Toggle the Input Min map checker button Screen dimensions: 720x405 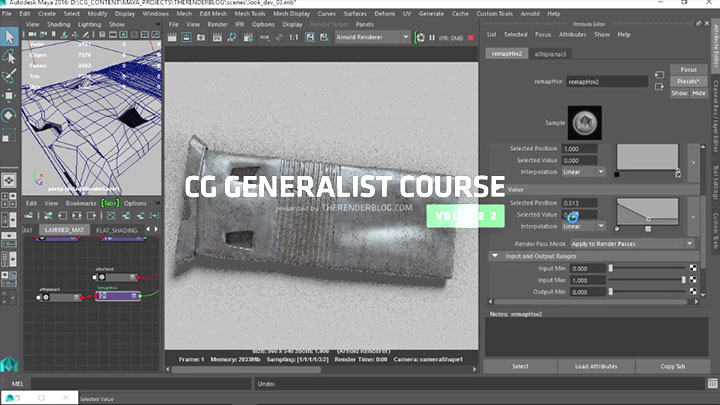click(693, 268)
